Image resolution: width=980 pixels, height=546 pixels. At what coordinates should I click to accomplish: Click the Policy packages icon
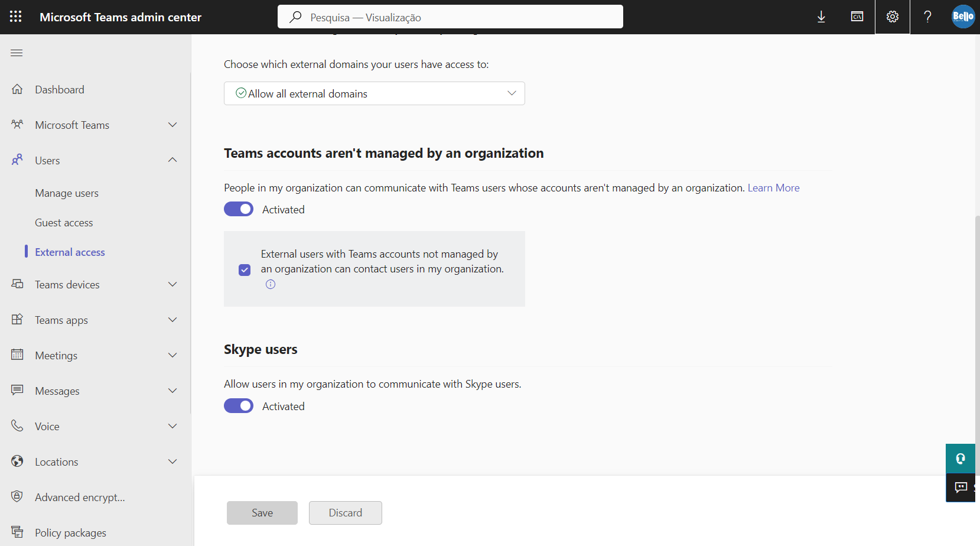pos(17,532)
